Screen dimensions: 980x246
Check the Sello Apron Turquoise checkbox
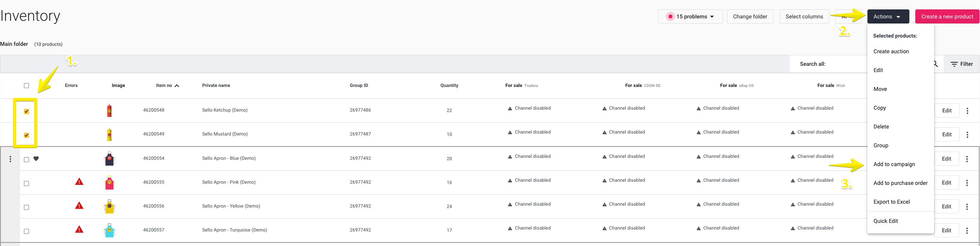click(x=26, y=231)
